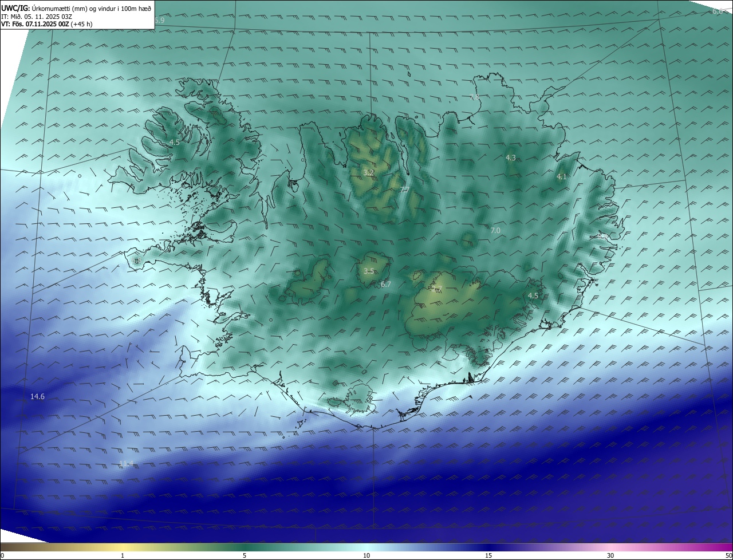Click the 'VT: Fös. 07.11.2025 00Z (+45 h)' line
The image size is (733, 560).
pos(46,24)
